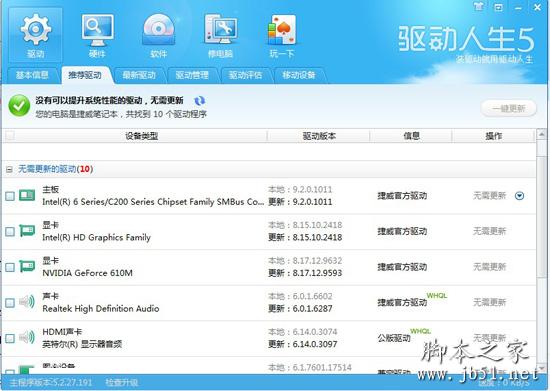Click the 信息 column header

[x=411, y=136]
